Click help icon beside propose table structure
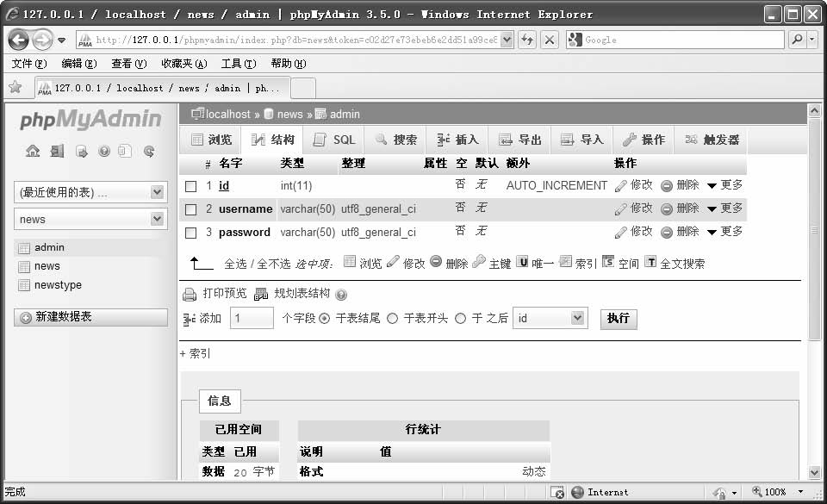Image resolution: width=827 pixels, height=504 pixels. coord(341,295)
